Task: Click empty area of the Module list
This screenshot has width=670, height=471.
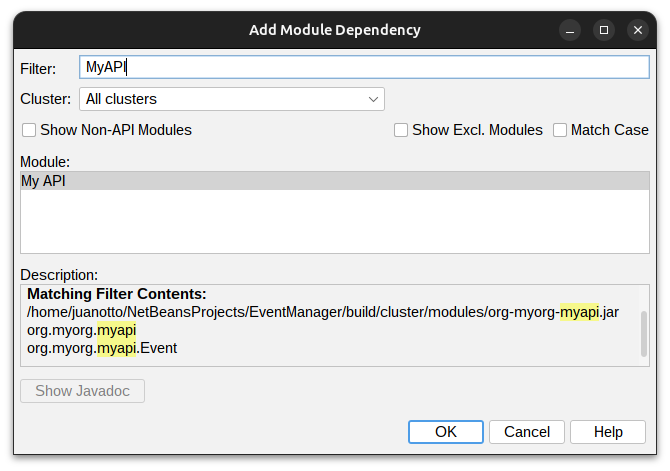Action: click(x=334, y=225)
